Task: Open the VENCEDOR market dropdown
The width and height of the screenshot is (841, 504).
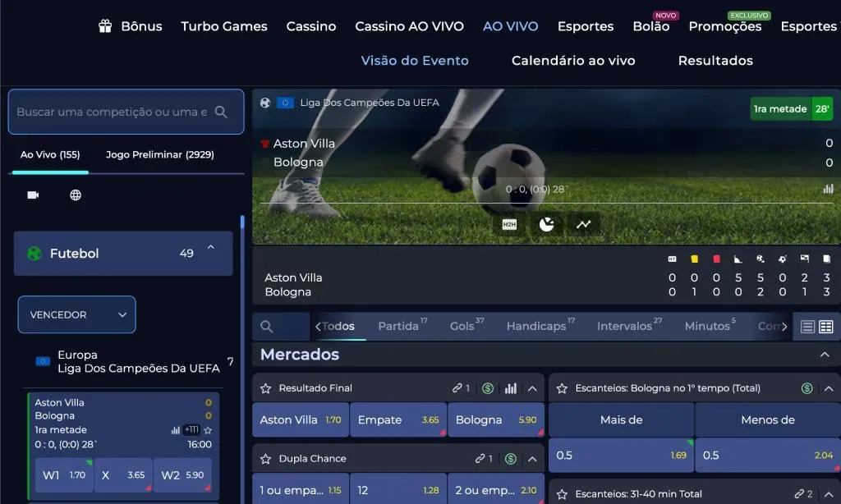Action: click(76, 314)
